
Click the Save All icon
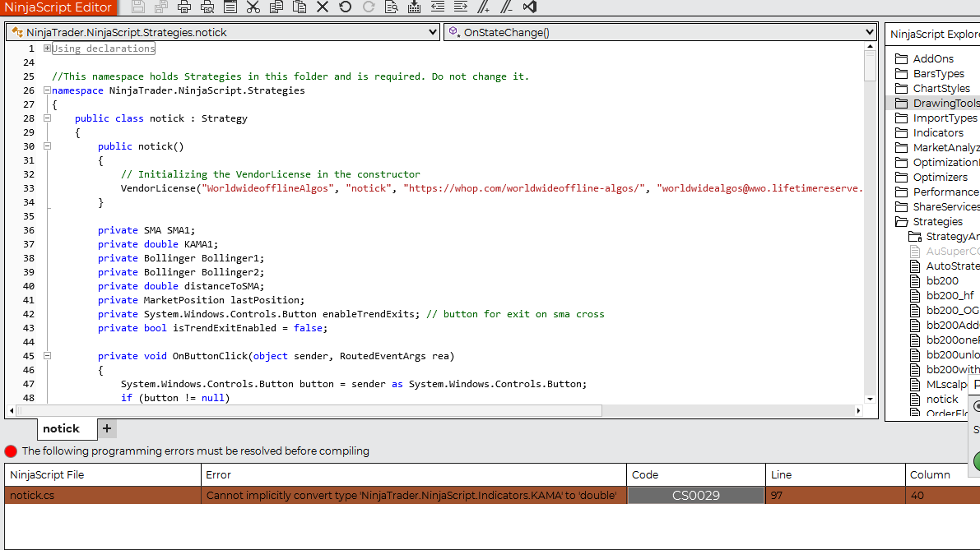[160, 7]
